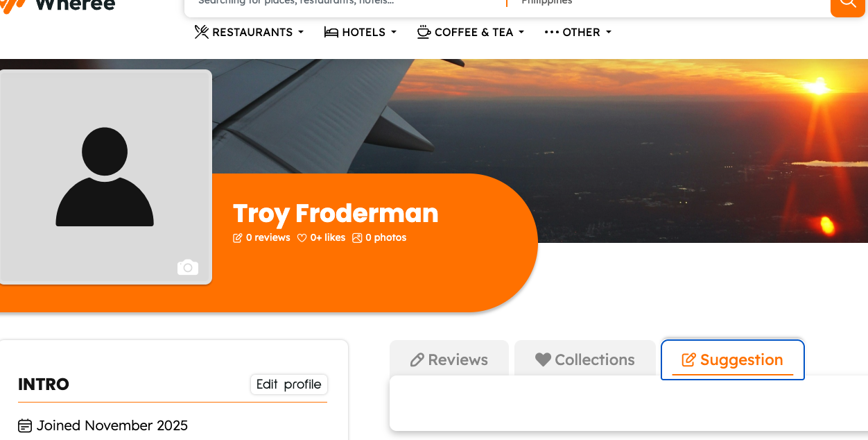Click the heart icon next to likes
This screenshot has width=868, height=440.
pos(302,238)
